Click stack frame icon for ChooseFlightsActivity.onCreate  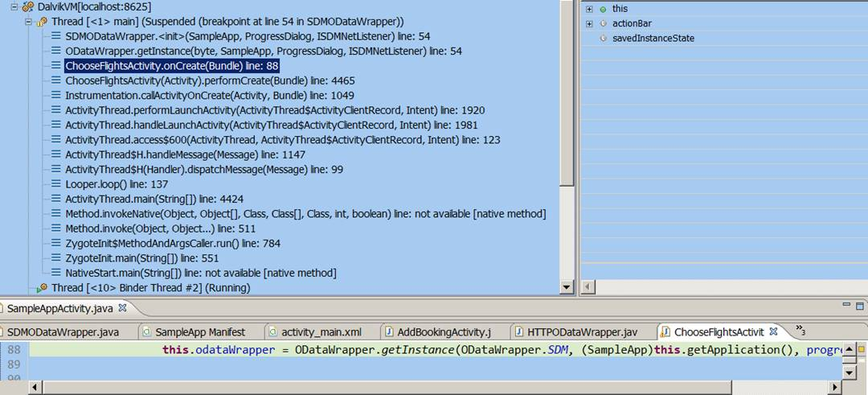56,66
